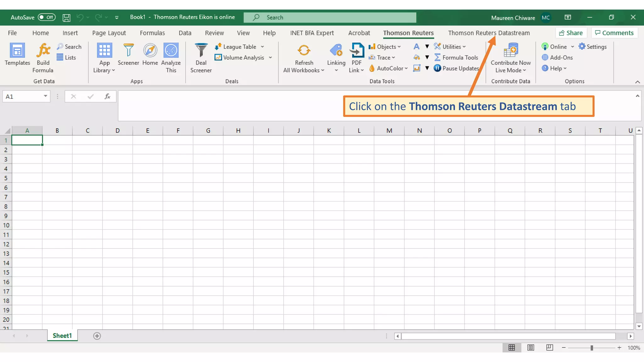
Task: Select Normal view icon in status bar
Action: coord(512,348)
